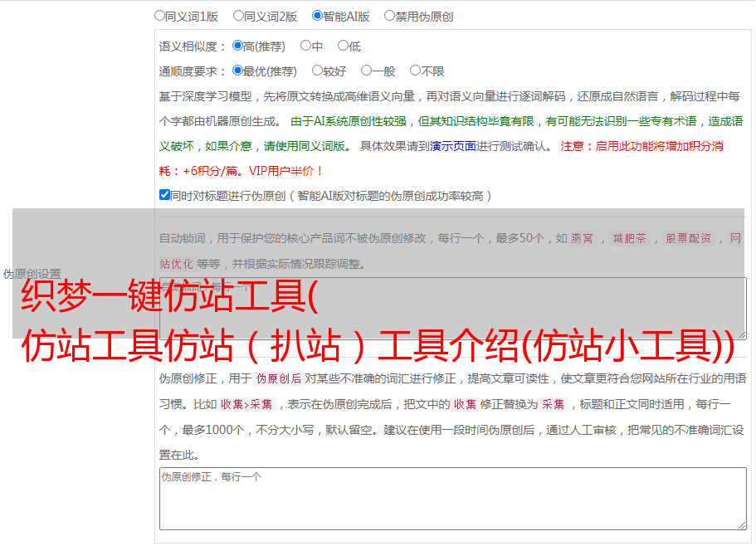Image resolution: width=756 pixels, height=546 pixels.
Task: Click the 伪原创后 highlighted term
Action: coord(279,378)
